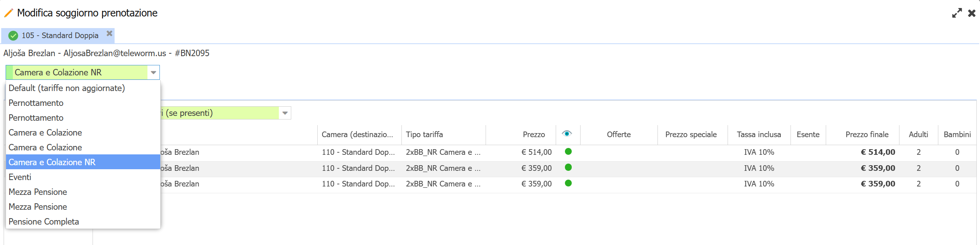Choose Eventi from the rate list
Screen dimensions: 980x245
point(20,177)
